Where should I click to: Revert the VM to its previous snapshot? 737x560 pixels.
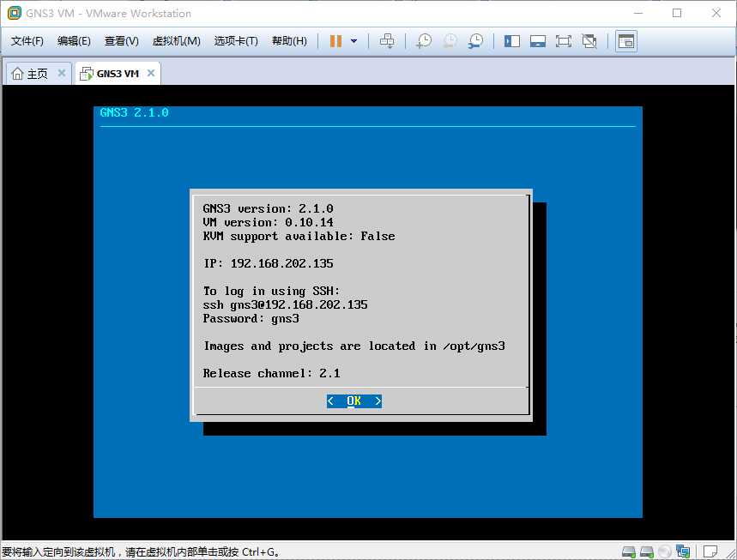click(x=450, y=41)
